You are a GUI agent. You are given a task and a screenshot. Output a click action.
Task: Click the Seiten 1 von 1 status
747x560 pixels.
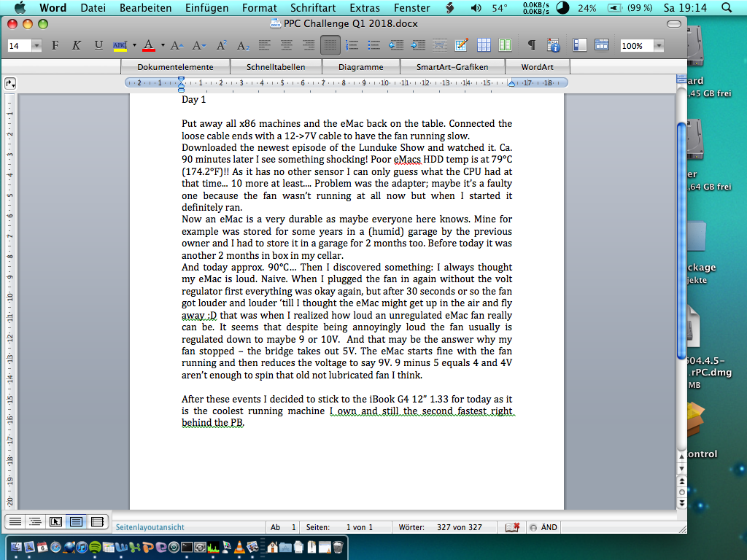tap(339, 527)
